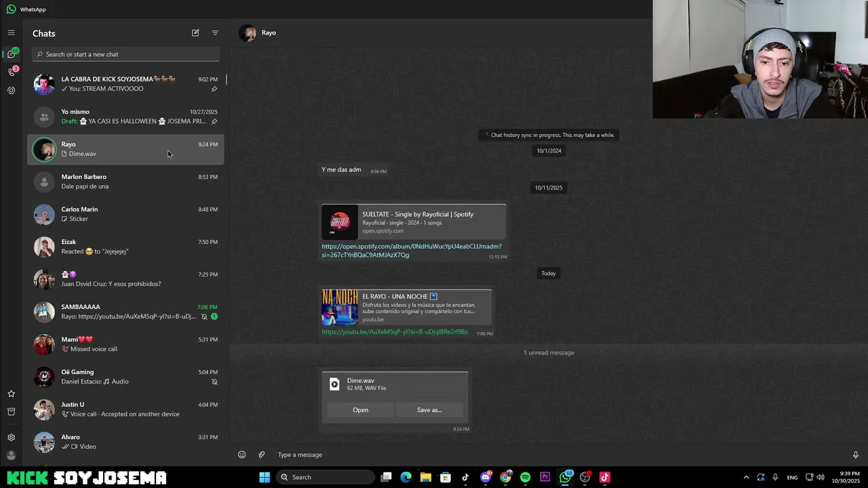This screenshot has width=868, height=488.
Task: Open the chat filter dropdown
Action: pos(215,33)
